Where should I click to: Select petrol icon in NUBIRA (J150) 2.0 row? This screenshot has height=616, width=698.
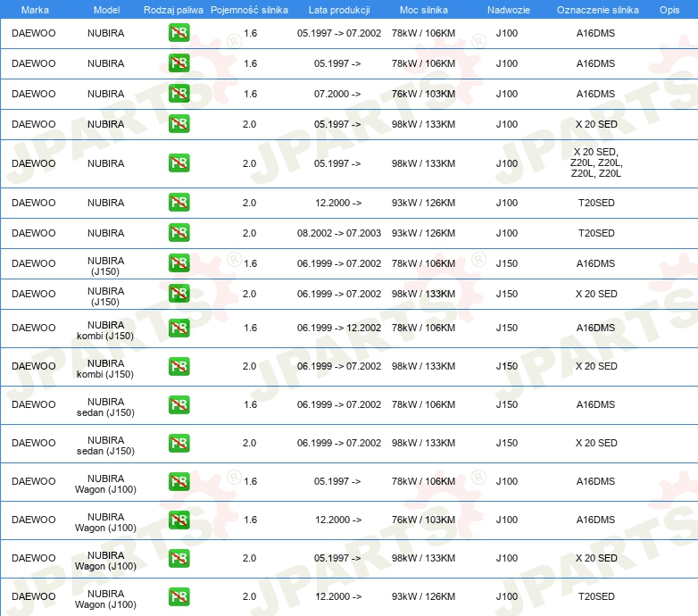click(179, 294)
